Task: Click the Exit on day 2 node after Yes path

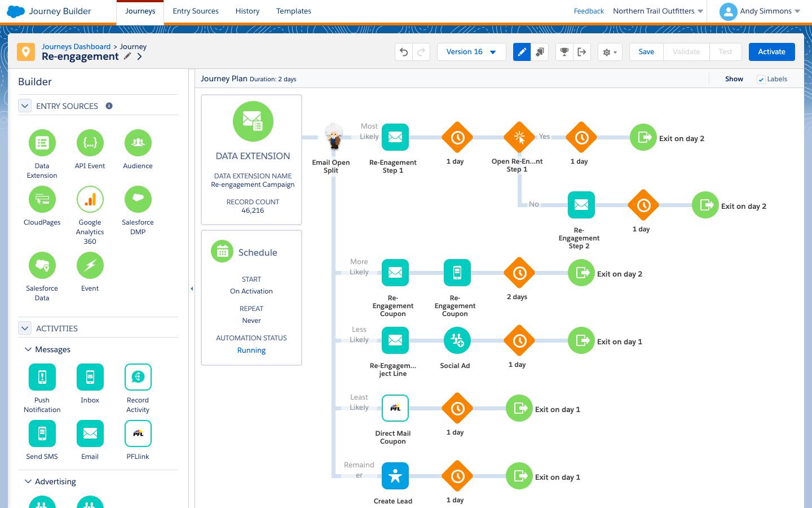Action: (x=643, y=137)
